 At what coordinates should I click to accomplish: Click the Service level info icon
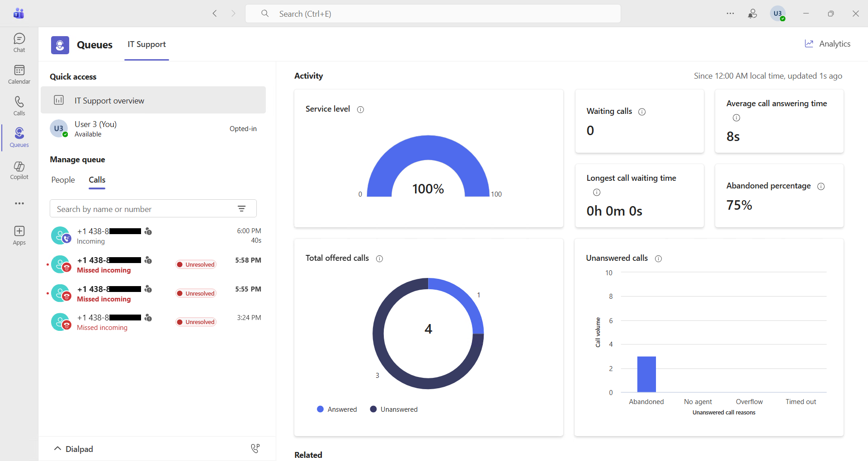tap(360, 109)
